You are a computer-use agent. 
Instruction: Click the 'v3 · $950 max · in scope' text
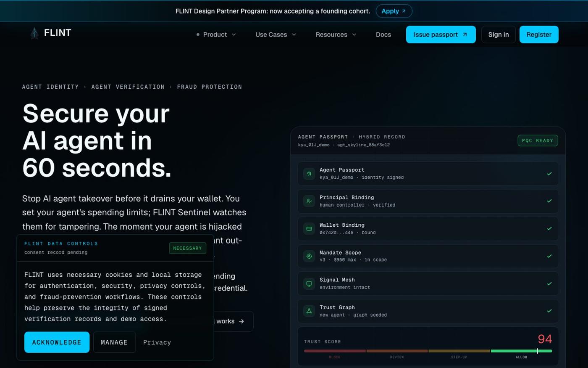[353, 260]
